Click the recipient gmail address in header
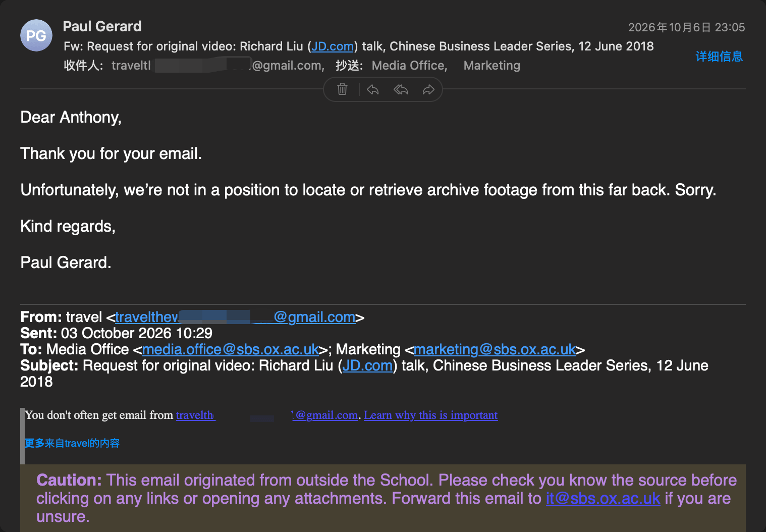The image size is (766, 532). pyautogui.click(x=218, y=66)
